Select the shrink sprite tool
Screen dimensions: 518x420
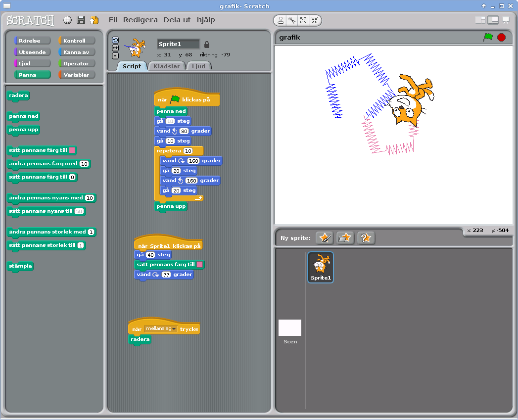pyautogui.click(x=315, y=20)
